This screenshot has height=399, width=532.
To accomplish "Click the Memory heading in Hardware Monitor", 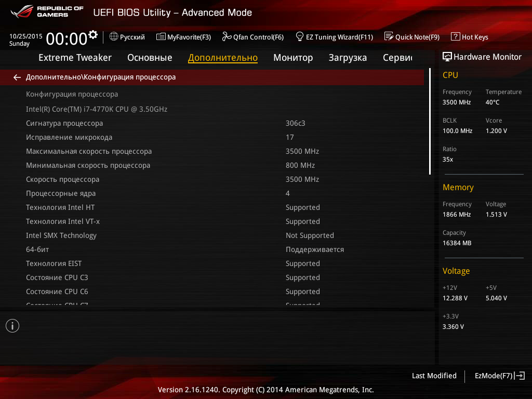I will (x=458, y=187).
